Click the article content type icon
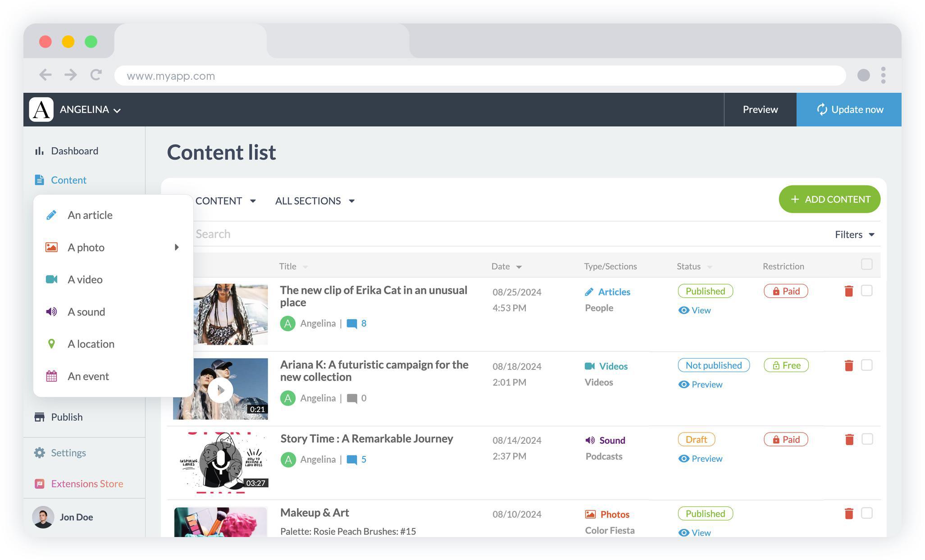 pyautogui.click(x=51, y=214)
